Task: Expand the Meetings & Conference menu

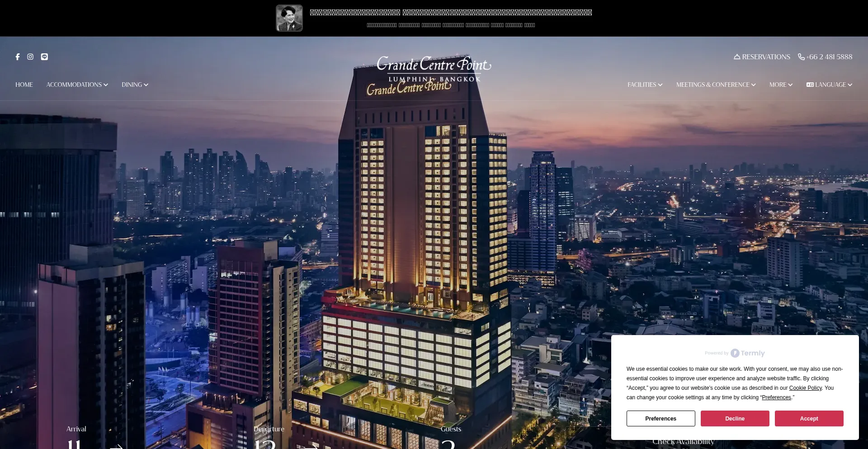Action: 716,85
